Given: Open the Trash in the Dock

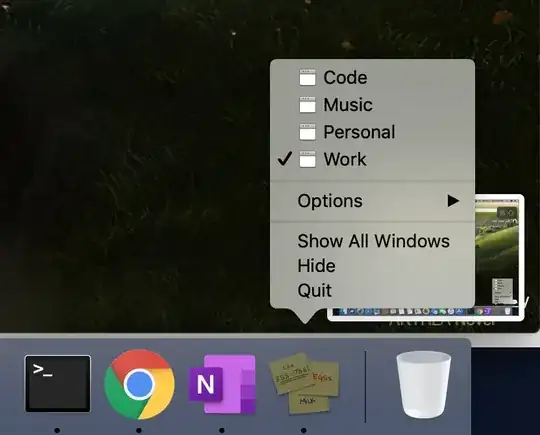Looking at the screenshot, I should [x=423, y=384].
